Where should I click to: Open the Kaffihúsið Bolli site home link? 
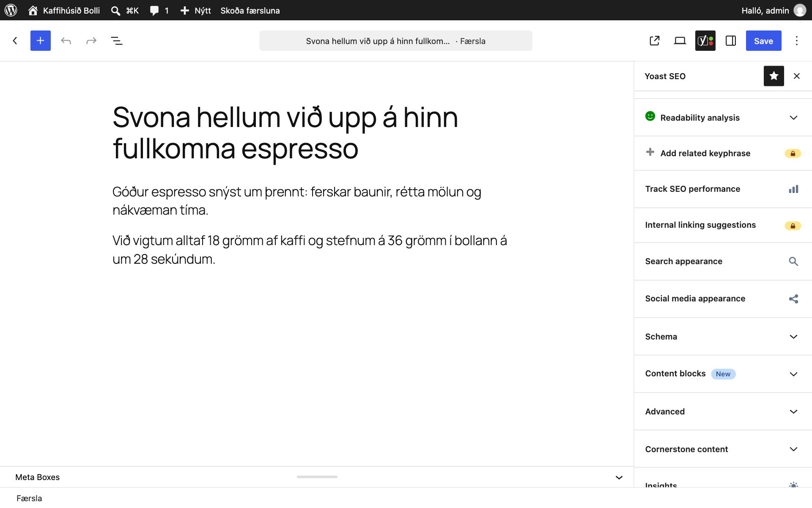(64, 10)
